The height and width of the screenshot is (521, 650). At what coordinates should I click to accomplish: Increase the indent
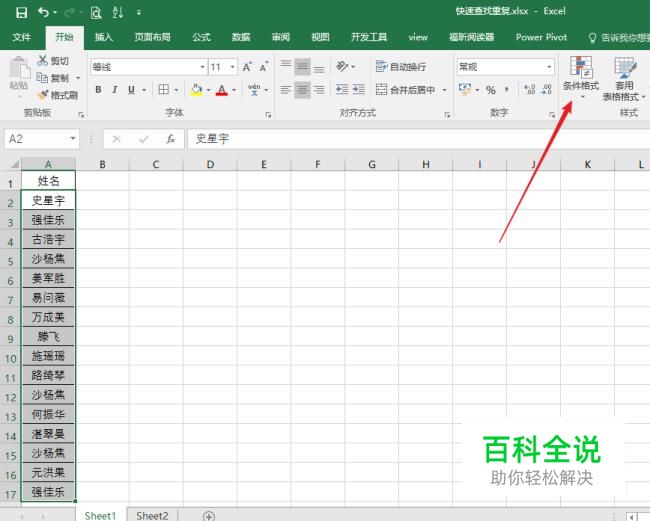[x=359, y=90]
